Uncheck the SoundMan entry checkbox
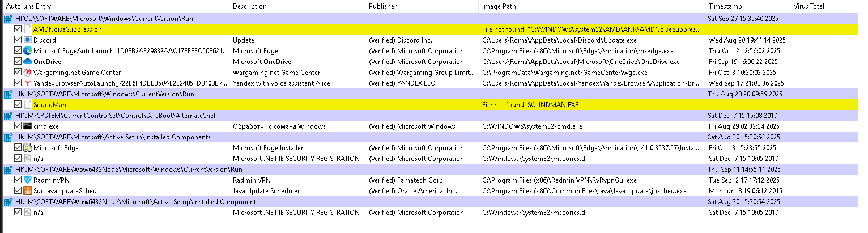The height and width of the screenshot is (233, 868). point(18,105)
